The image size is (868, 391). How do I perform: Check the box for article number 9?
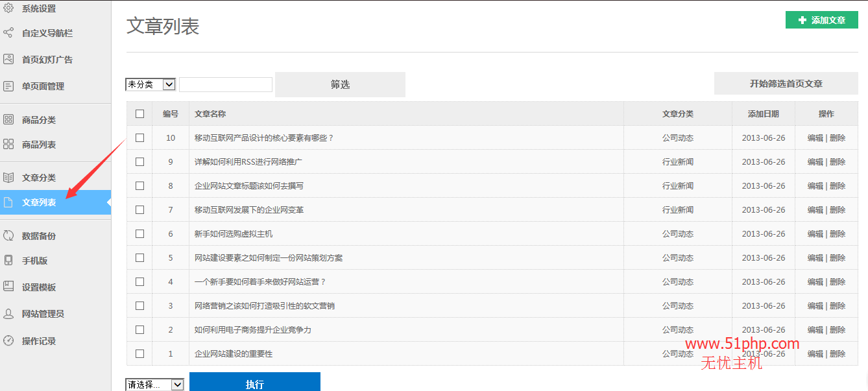(x=139, y=161)
